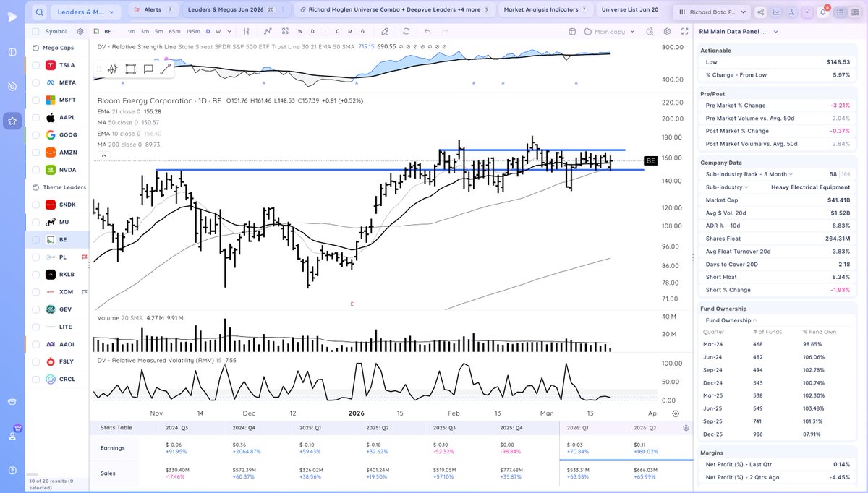Check the RKLB row checkbox
Screen dimensions: 868x493
click(35, 274)
